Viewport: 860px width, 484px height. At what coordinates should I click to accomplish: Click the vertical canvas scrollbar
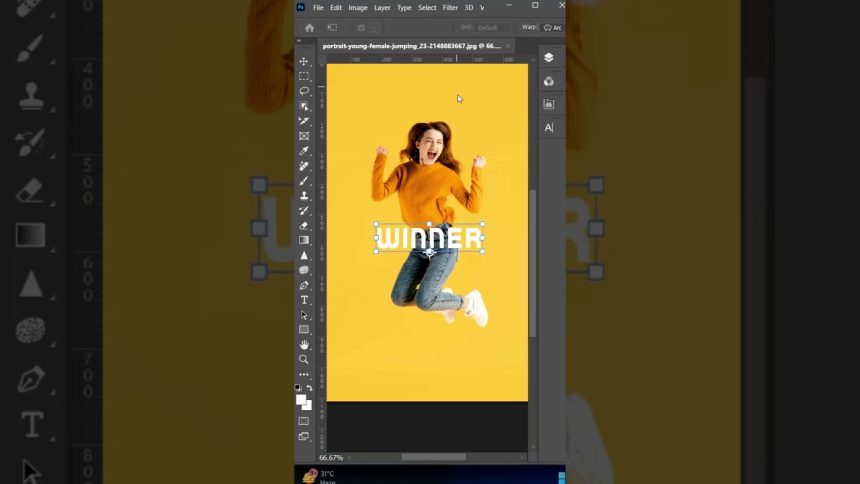(532, 263)
